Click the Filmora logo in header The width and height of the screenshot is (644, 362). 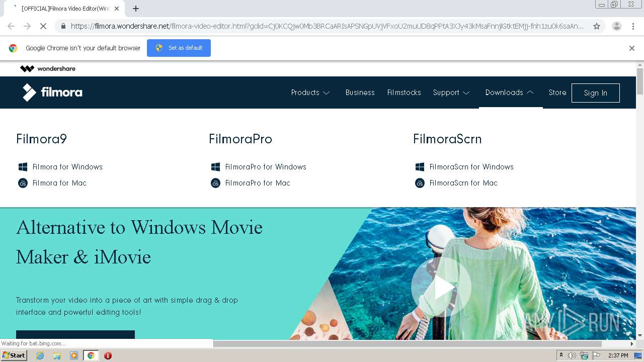click(52, 93)
